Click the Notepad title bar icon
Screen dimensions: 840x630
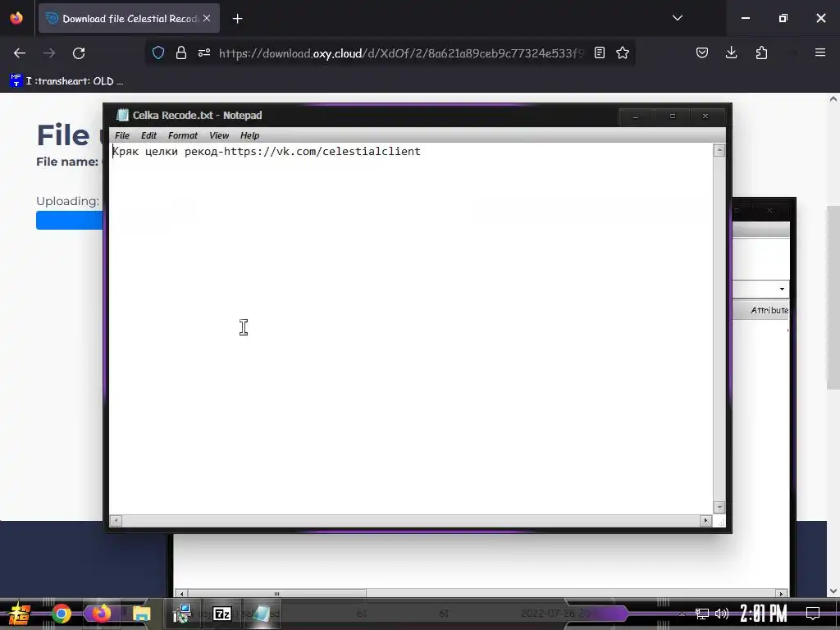[x=123, y=115]
